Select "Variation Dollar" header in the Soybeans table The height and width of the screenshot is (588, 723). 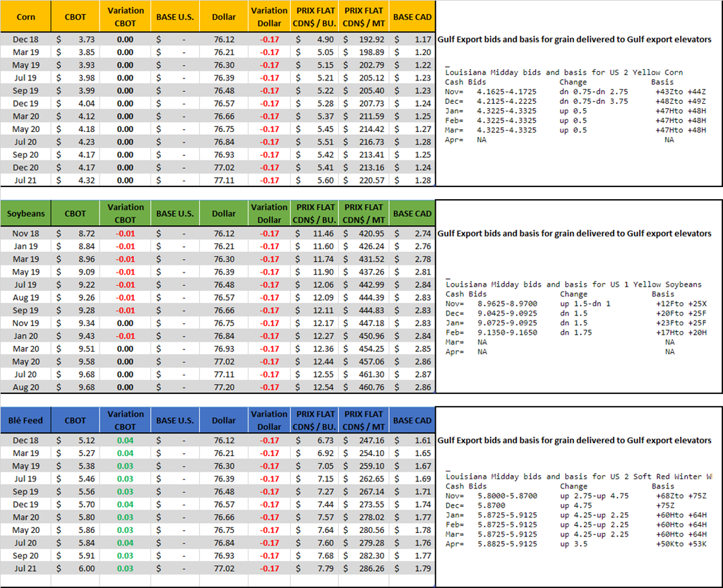(269, 213)
